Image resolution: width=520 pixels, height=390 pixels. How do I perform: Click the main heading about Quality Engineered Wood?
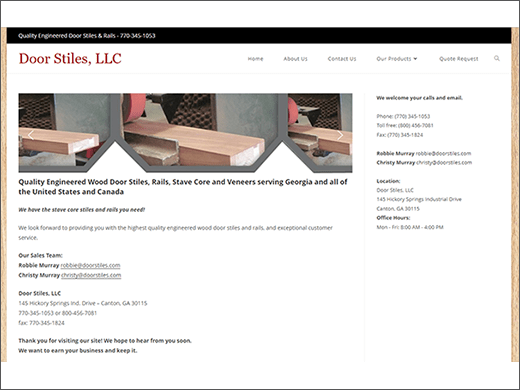pos(183,187)
